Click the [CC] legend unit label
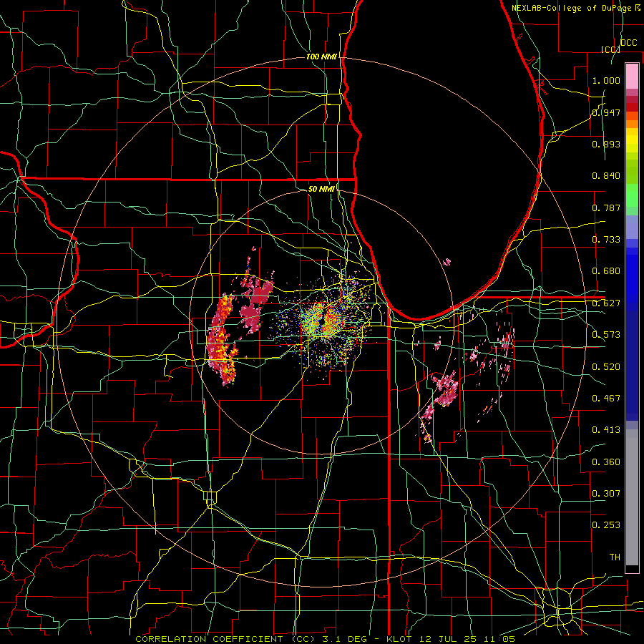 (611, 49)
